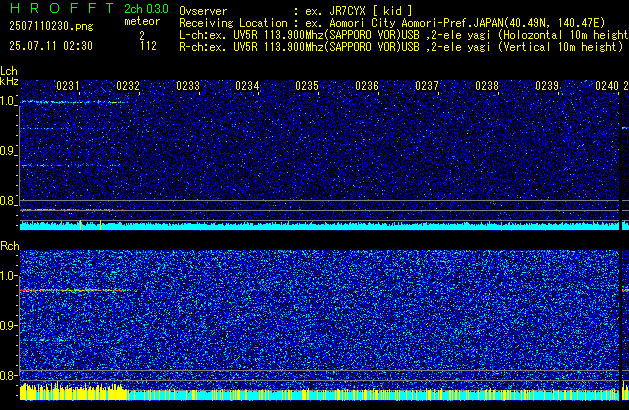Click the 0235 time marker
Viewport: 629px width, 410px height.
coord(307,86)
